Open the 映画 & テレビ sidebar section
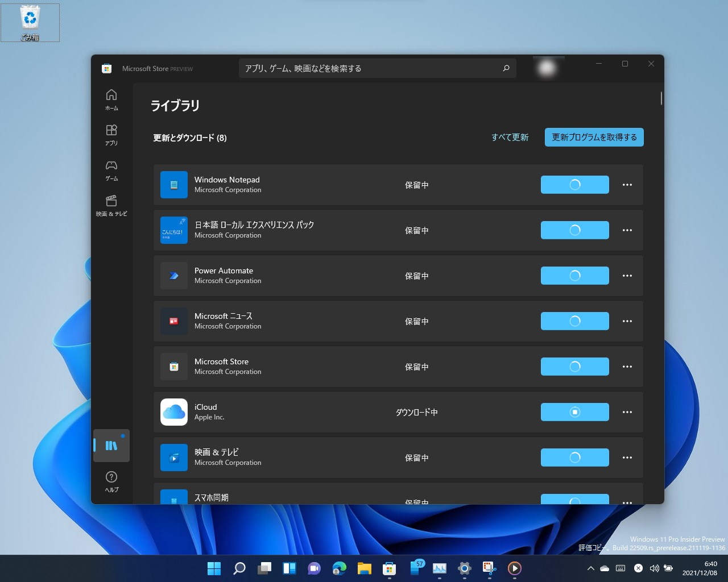This screenshot has height=582, width=728. (x=111, y=206)
